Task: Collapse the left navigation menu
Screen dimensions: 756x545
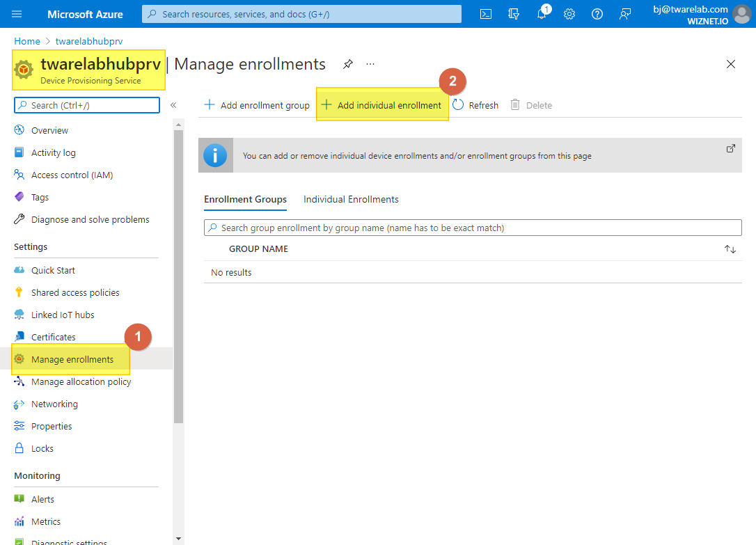Action: click(173, 105)
